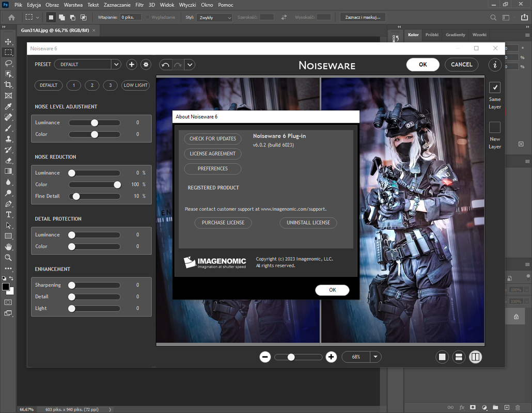Image resolution: width=532 pixels, height=413 pixels.
Task: Open the Warstwa menu
Action: [x=73, y=5]
